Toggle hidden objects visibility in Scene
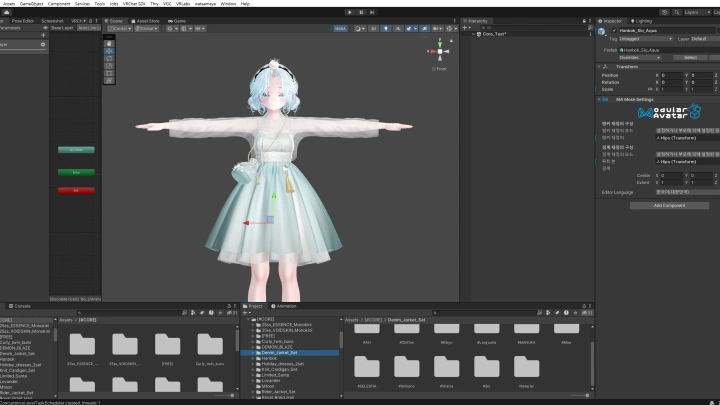Viewport: 720px width, 405px height. pos(424,28)
